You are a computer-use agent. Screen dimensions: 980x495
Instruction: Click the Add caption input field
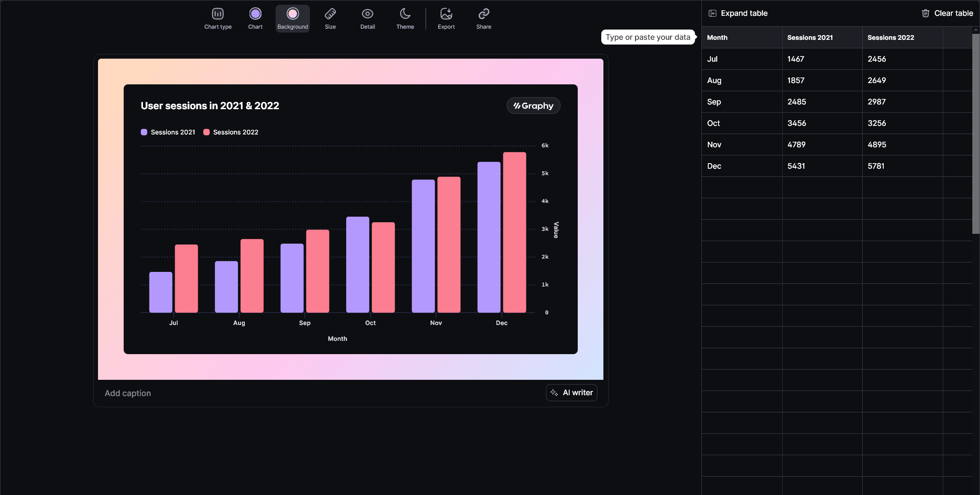[128, 393]
